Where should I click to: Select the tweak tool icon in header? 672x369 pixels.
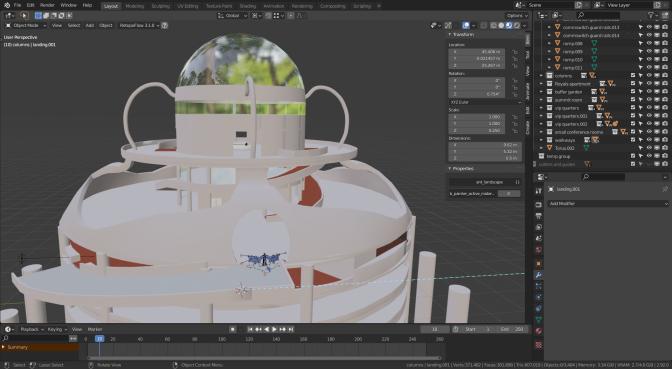tap(24, 15)
